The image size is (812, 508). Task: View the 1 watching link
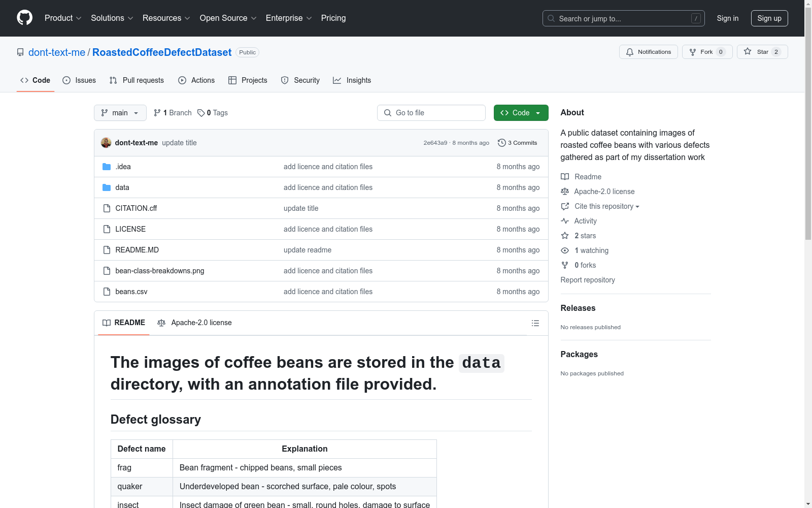[585, 250]
